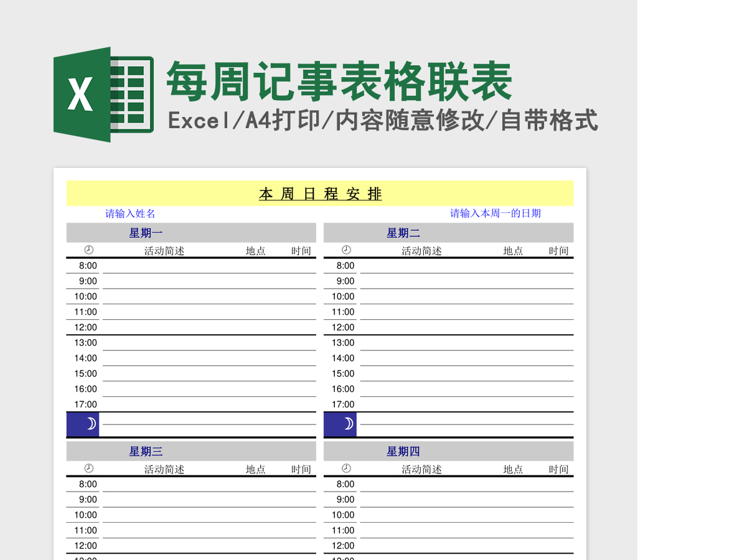
Task: Select the moon icon in 星期二 section
Action: pyautogui.click(x=340, y=424)
